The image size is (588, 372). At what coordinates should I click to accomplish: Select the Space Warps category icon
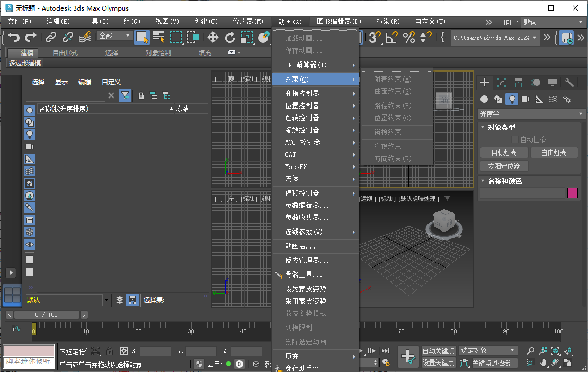click(553, 99)
